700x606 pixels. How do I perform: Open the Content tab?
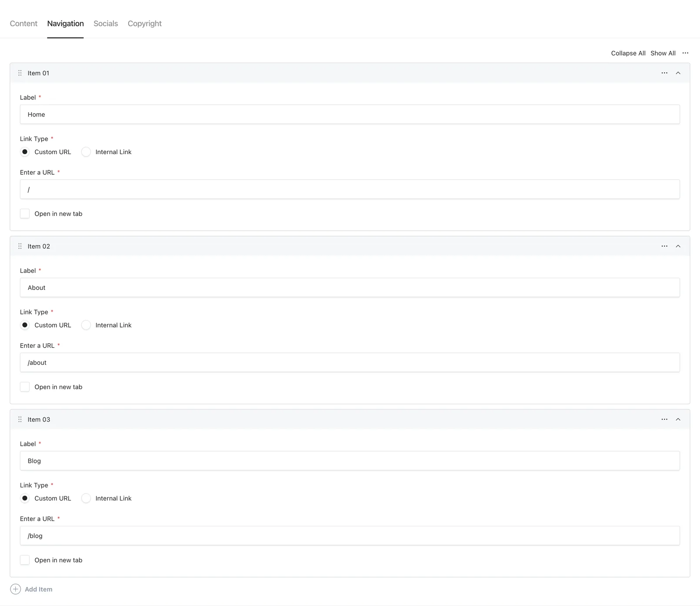tap(24, 24)
